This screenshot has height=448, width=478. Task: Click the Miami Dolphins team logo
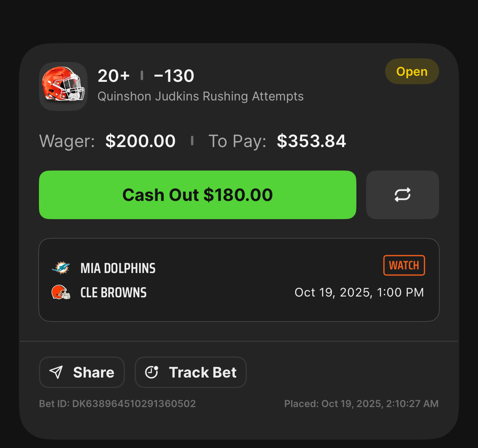click(x=61, y=268)
